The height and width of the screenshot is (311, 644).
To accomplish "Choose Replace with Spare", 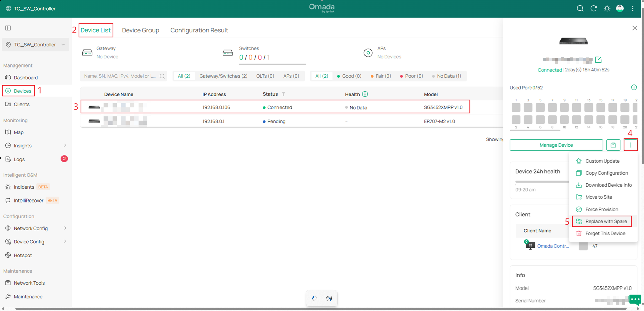I will pos(602,221).
